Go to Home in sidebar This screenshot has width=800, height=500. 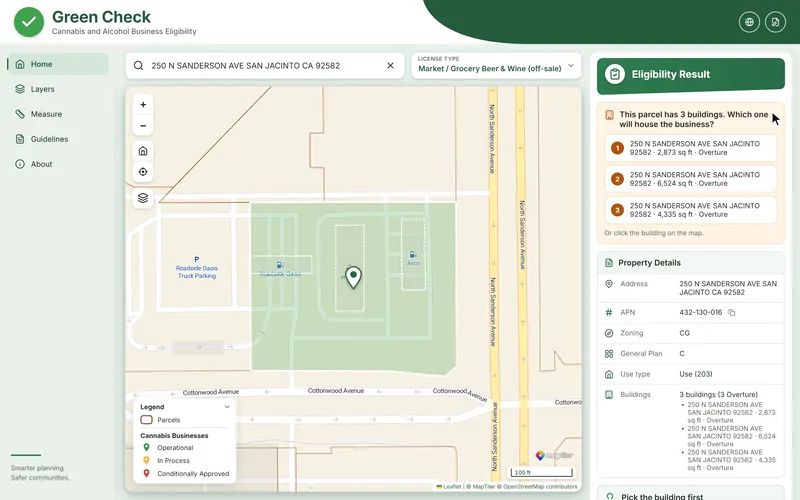coord(58,64)
